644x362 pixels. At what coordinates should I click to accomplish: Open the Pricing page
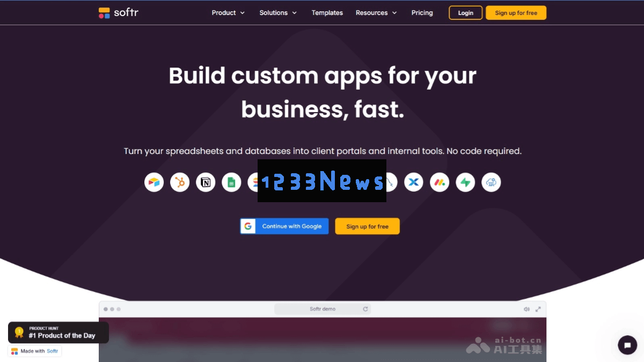click(x=422, y=13)
